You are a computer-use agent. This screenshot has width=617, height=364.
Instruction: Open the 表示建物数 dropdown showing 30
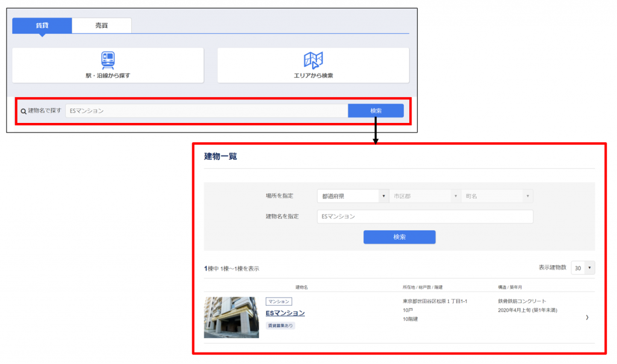(x=583, y=268)
